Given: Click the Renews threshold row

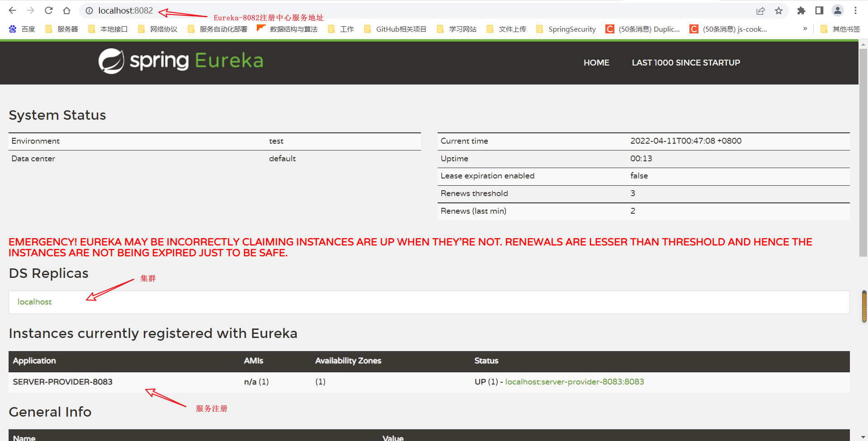Looking at the screenshot, I should [644, 193].
